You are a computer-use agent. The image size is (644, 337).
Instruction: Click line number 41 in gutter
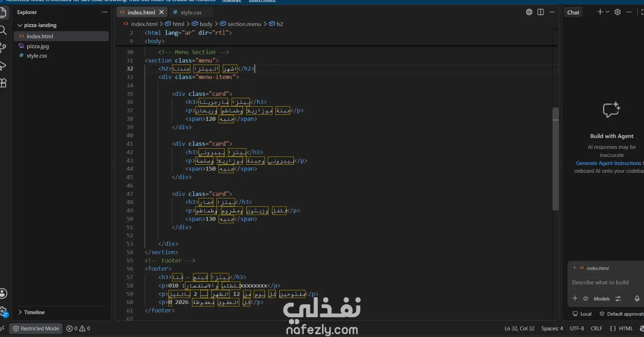[x=130, y=144]
